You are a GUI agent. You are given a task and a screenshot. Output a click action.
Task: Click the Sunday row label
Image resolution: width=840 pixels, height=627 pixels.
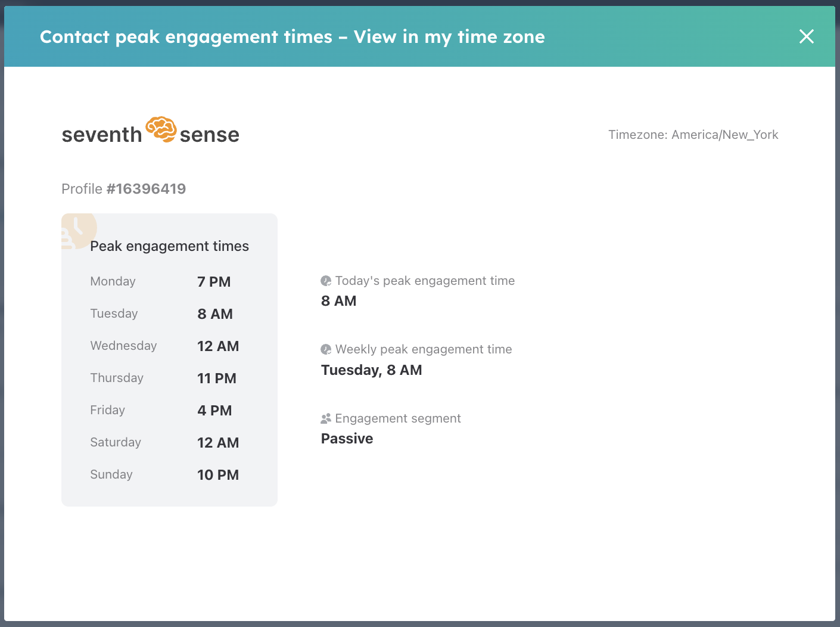[111, 474]
